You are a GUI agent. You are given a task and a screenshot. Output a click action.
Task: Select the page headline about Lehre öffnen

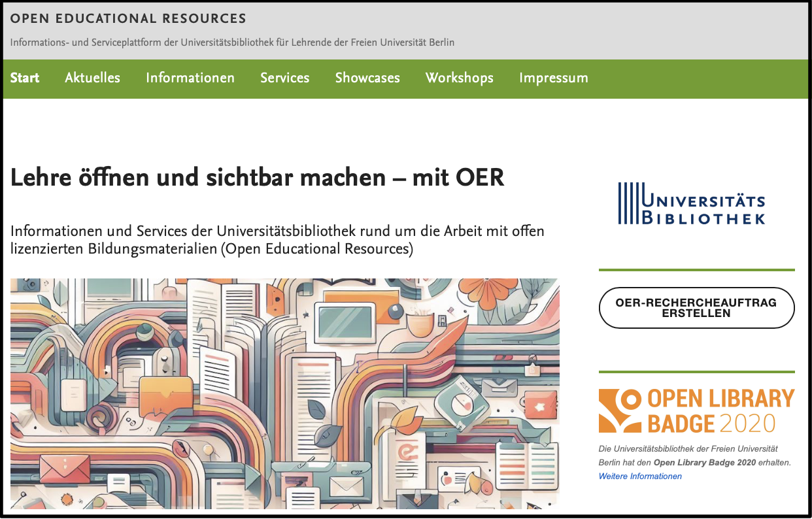tap(257, 177)
